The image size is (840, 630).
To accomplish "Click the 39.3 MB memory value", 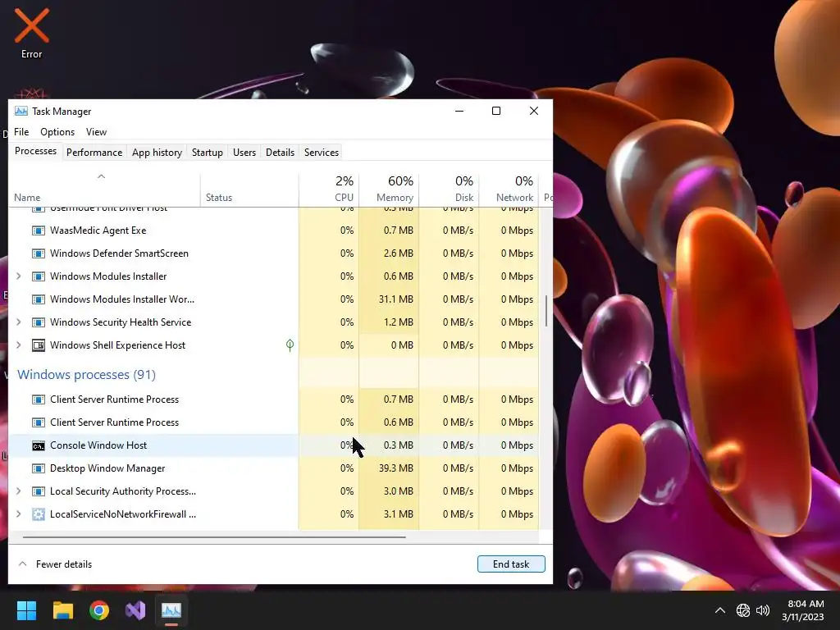I will pos(396,468).
